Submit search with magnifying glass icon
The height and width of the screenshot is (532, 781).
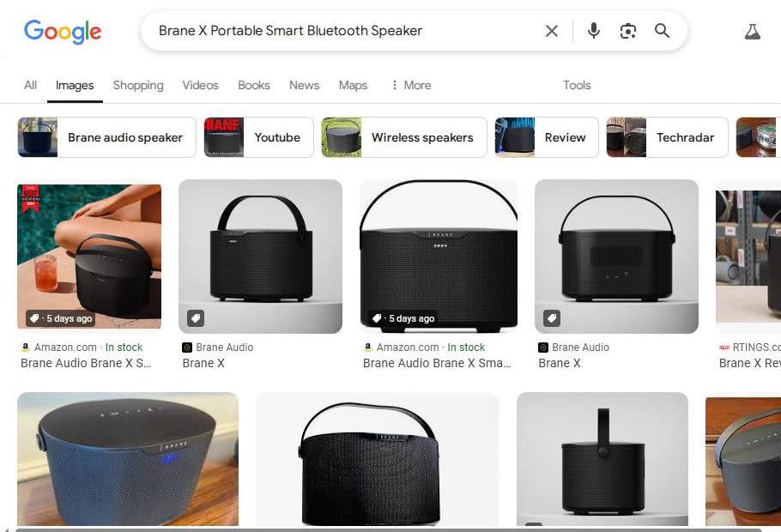tap(662, 30)
